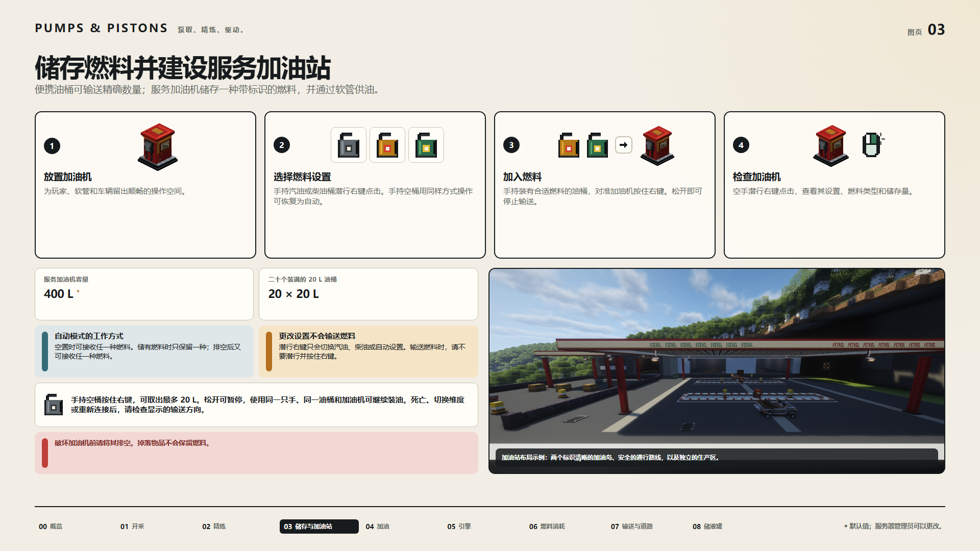
Task: Select the grey empty canister icon in step 2
Action: click(x=349, y=145)
